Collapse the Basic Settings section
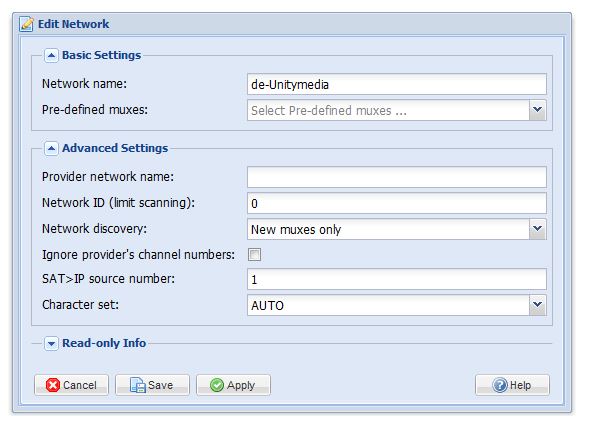 click(x=51, y=56)
